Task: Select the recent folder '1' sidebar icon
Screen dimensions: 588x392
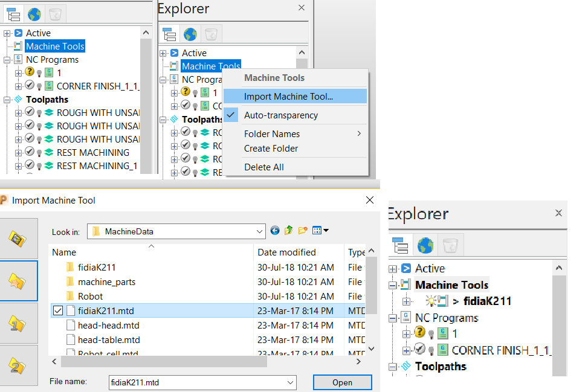Action: [x=16, y=323]
